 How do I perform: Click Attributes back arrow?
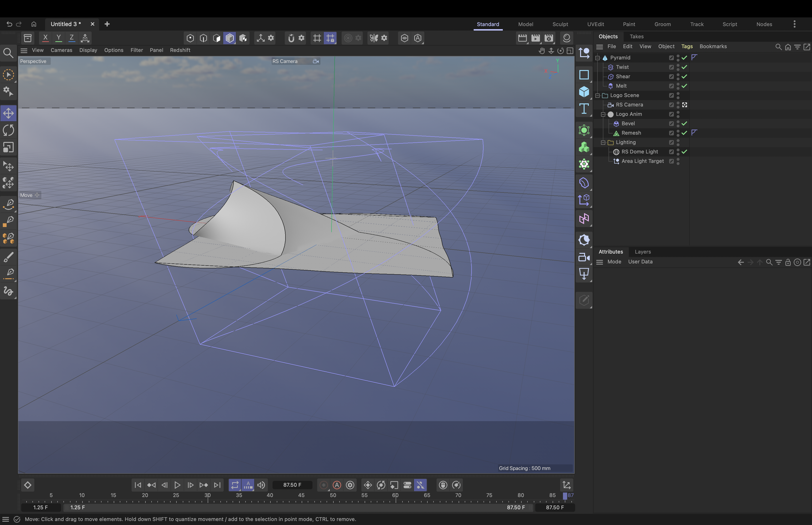point(740,262)
